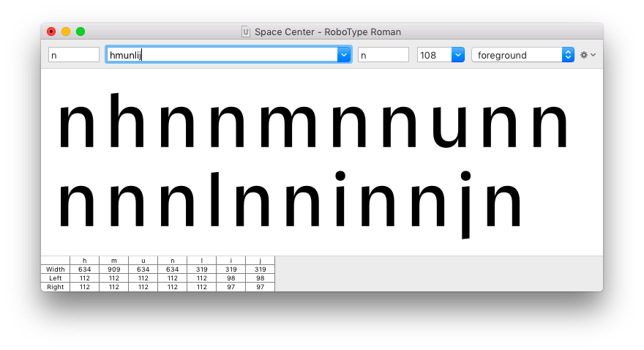The width and height of the screenshot is (644, 350).
Task: Click width value 319 for j
Action: [x=260, y=269]
